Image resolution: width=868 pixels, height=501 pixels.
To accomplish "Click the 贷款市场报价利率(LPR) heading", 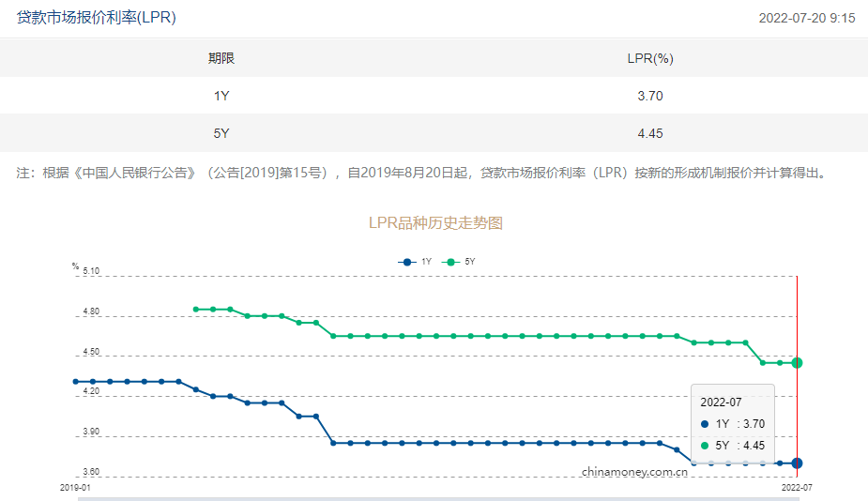I will [97, 18].
